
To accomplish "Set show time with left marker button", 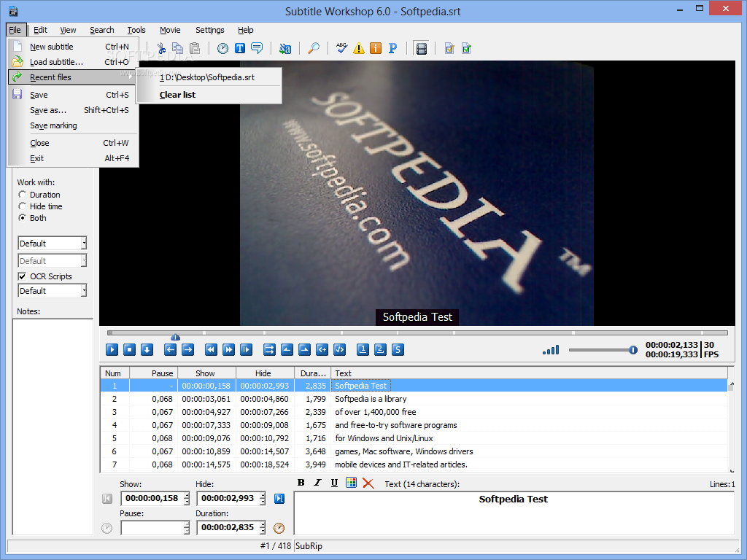I will [287, 350].
